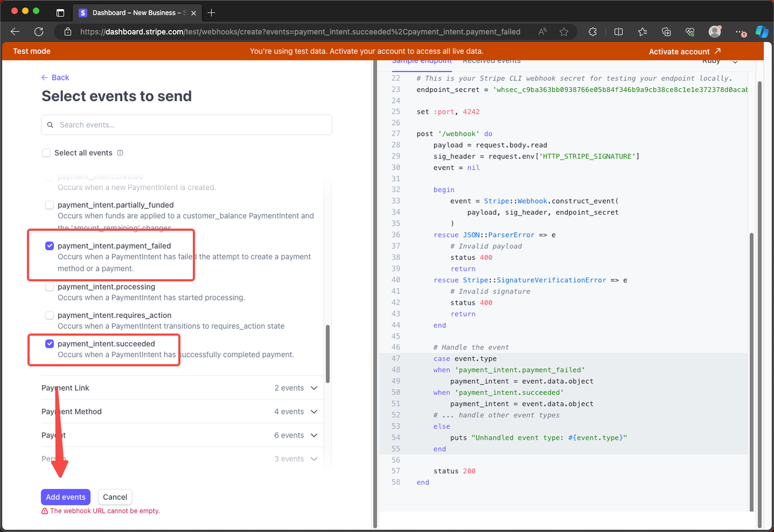Open Browser essentials heart icon
This screenshot has height=532, width=774.
(x=690, y=32)
